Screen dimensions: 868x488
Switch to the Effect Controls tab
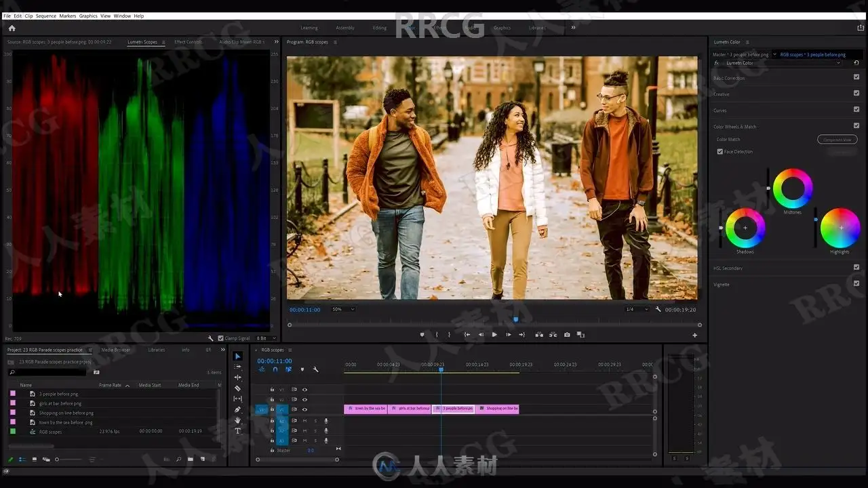tap(188, 42)
